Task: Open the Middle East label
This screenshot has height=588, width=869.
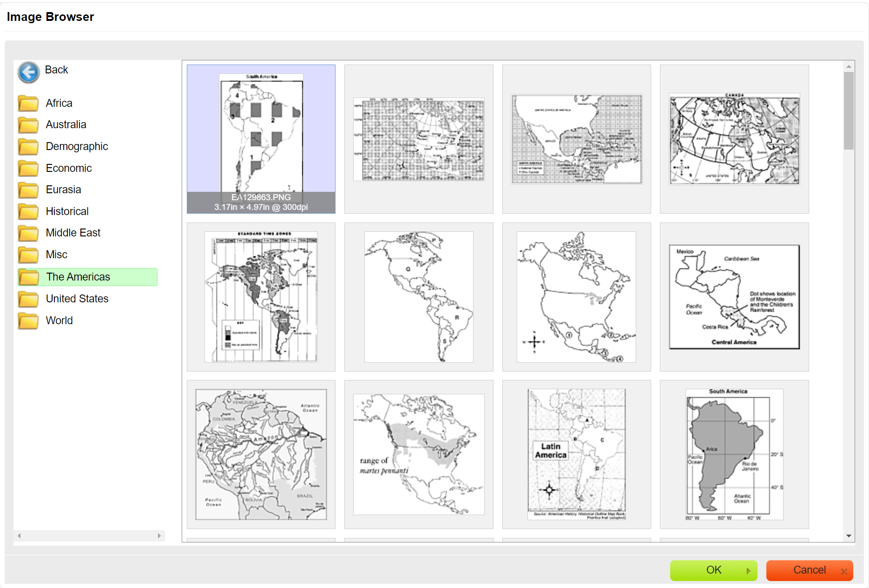Action: [x=73, y=233]
